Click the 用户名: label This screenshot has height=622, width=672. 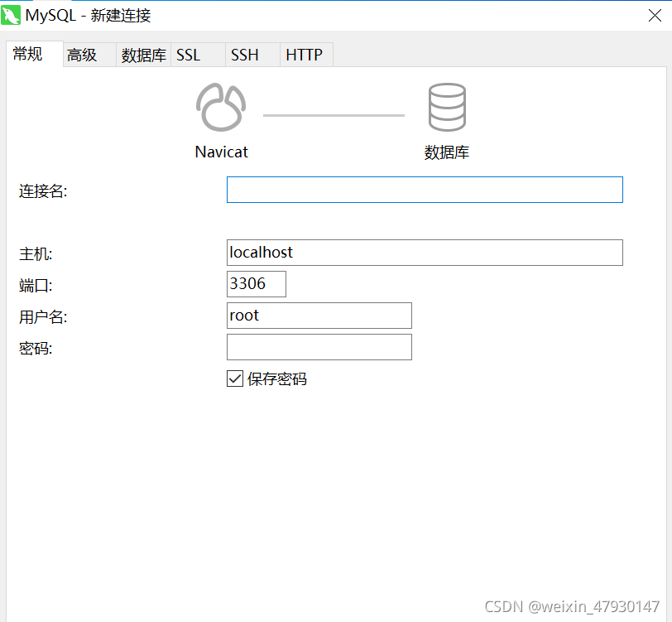[x=43, y=317]
